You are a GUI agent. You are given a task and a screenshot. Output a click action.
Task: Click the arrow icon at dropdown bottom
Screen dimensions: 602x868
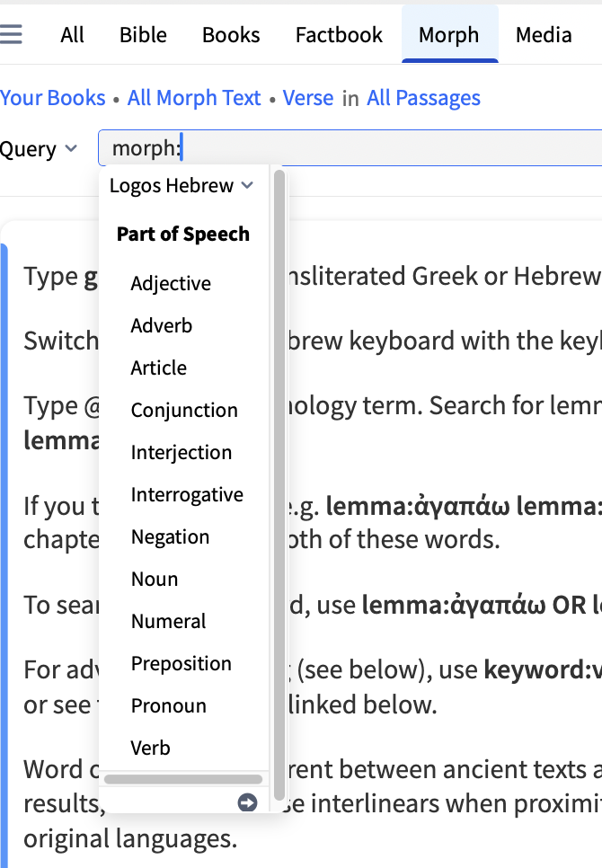pyautogui.click(x=247, y=802)
